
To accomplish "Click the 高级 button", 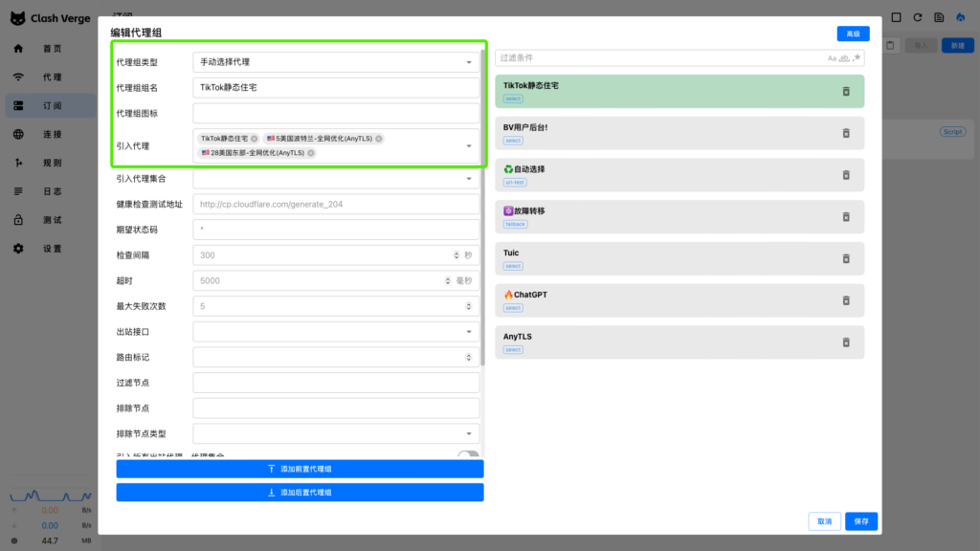I will coord(853,33).
